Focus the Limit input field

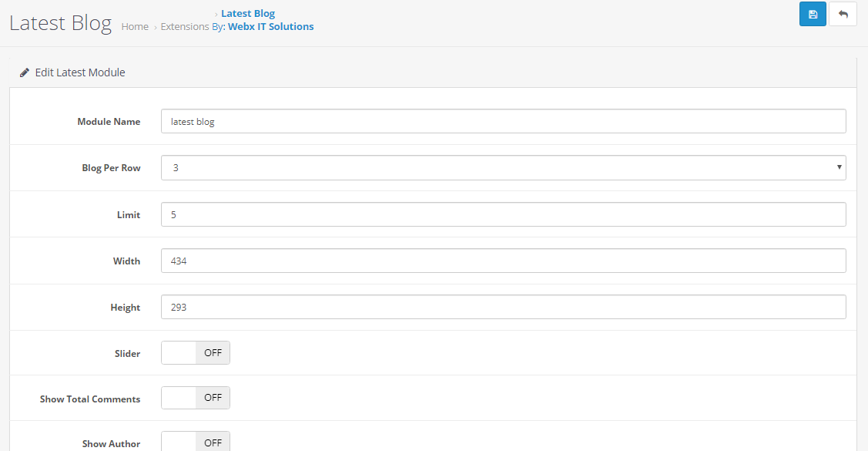pos(502,214)
